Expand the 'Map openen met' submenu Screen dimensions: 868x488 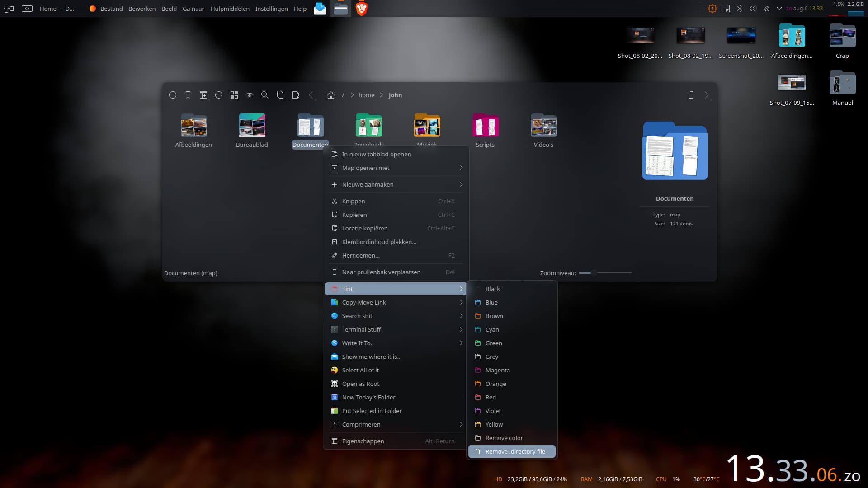point(396,168)
